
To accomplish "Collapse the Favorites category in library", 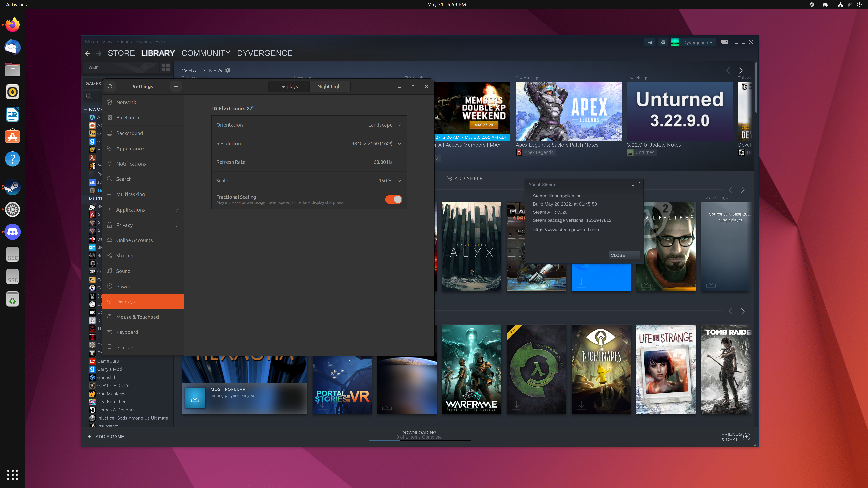I will click(86, 109).
